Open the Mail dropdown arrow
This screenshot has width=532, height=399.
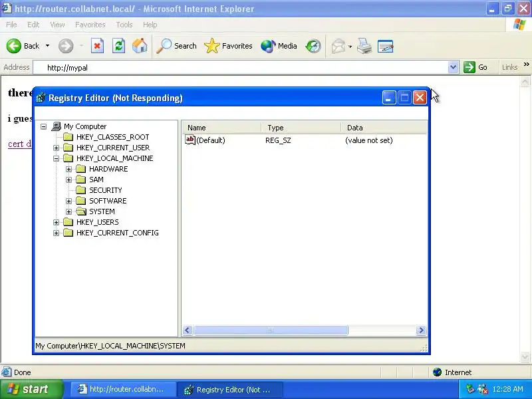click(350, 47)
